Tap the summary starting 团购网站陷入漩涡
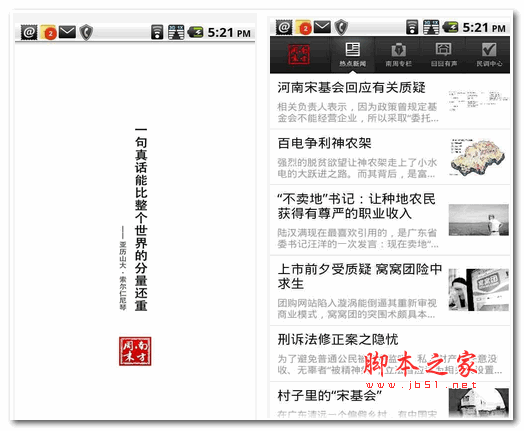Screen dimensions: 524x431 pyautogui.click(x=357, y=308)
